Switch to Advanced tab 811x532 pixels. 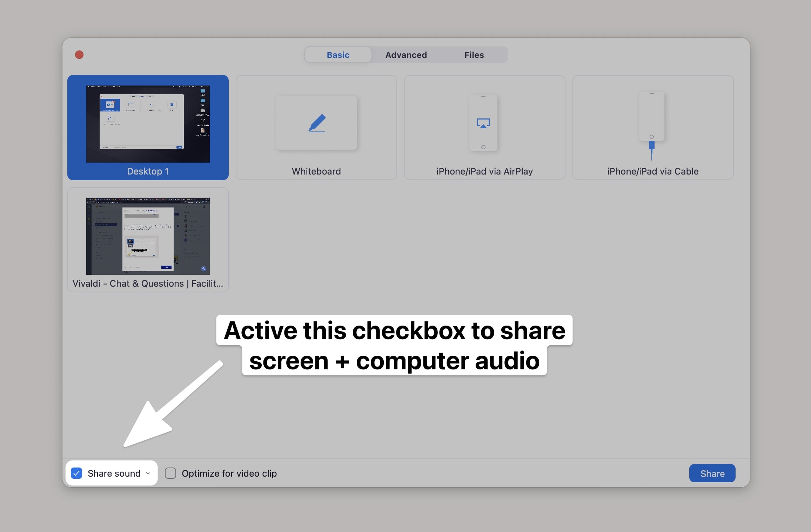coord(406,55)
